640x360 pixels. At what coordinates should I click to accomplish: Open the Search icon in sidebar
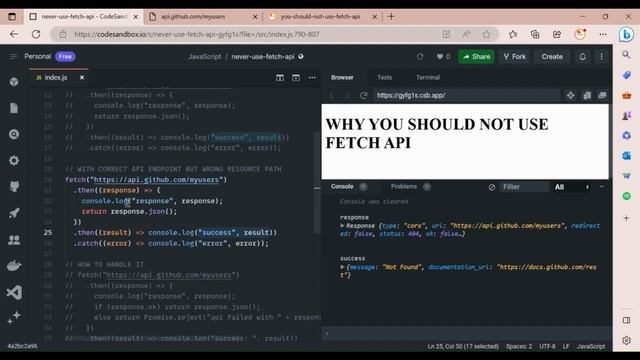[x=14, y=134]
